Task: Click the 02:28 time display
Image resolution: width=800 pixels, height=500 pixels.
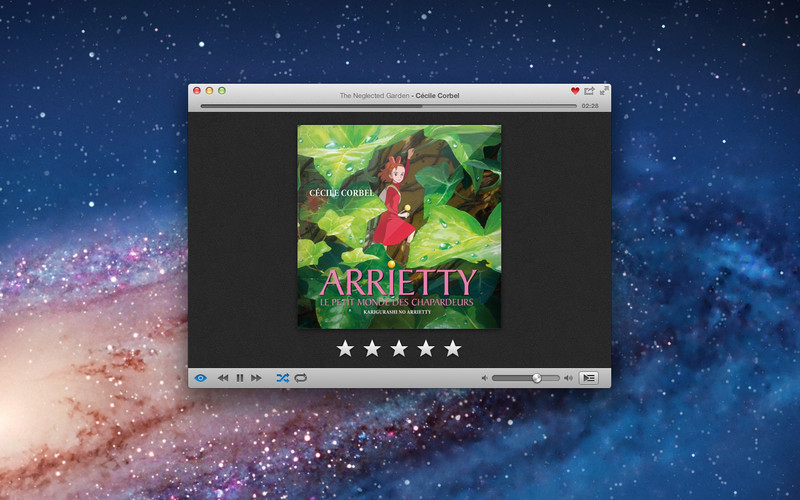Action: click(590, 105)
